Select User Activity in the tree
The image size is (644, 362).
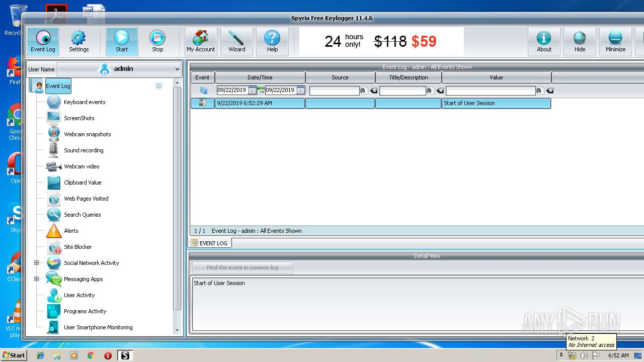[79, 295]
